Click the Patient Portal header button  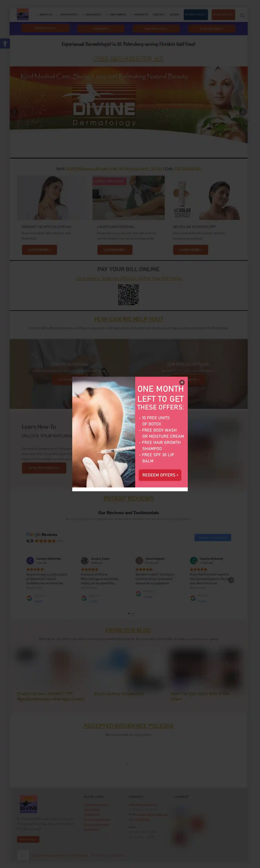(196, 14)
